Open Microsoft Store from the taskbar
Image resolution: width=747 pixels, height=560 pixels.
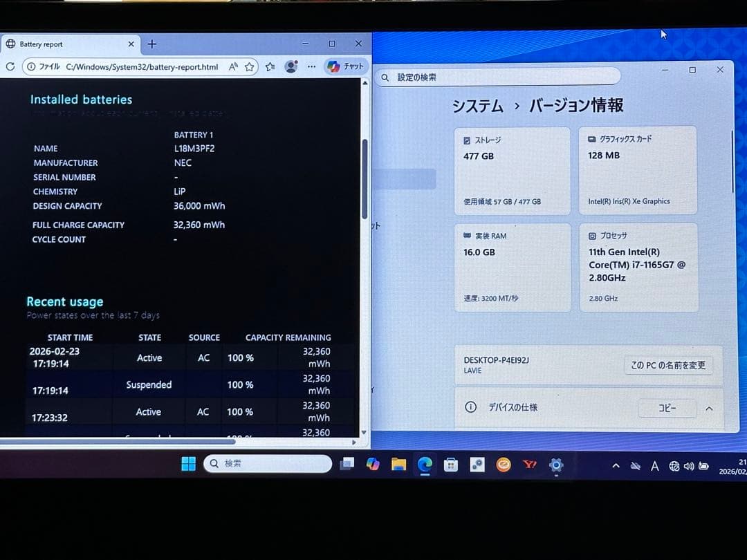[x=451, y=465]
